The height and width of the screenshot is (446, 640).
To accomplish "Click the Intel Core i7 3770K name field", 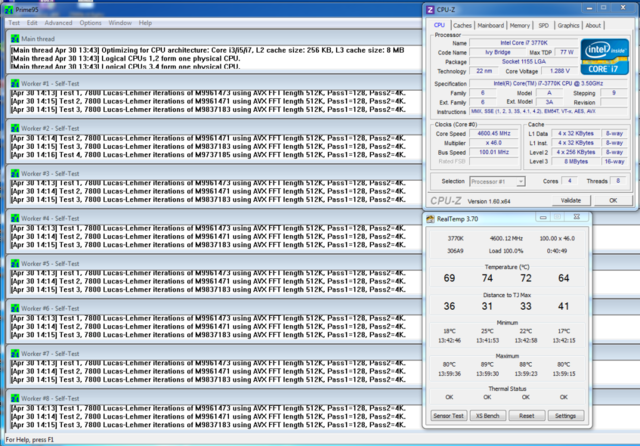I will click(x=524, y=43).
